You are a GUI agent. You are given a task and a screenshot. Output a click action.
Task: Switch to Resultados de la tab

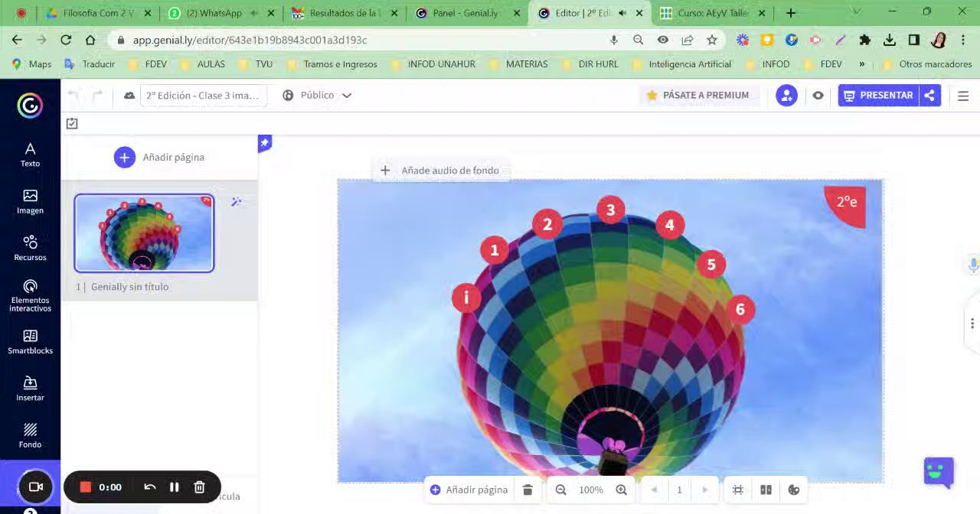(344, 13)
